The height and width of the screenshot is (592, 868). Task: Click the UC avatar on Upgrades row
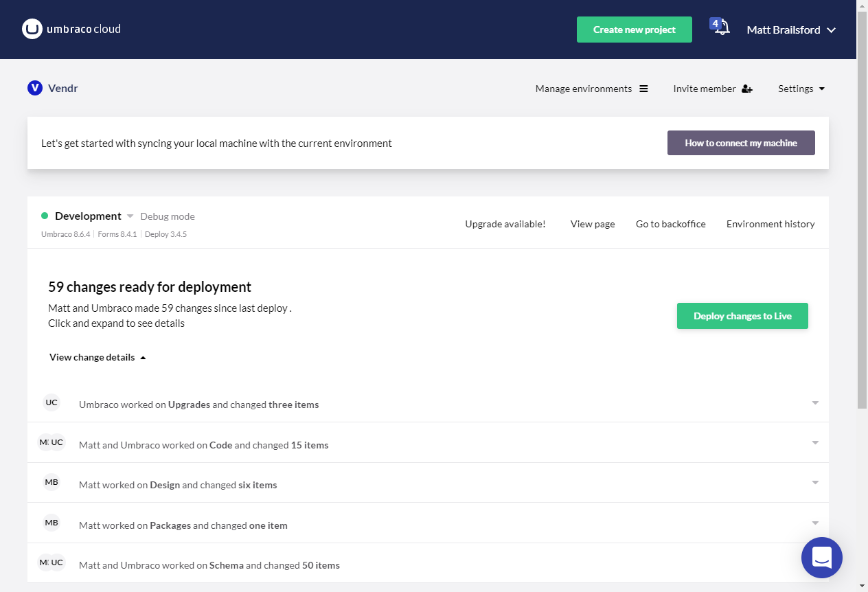(52, 402)
